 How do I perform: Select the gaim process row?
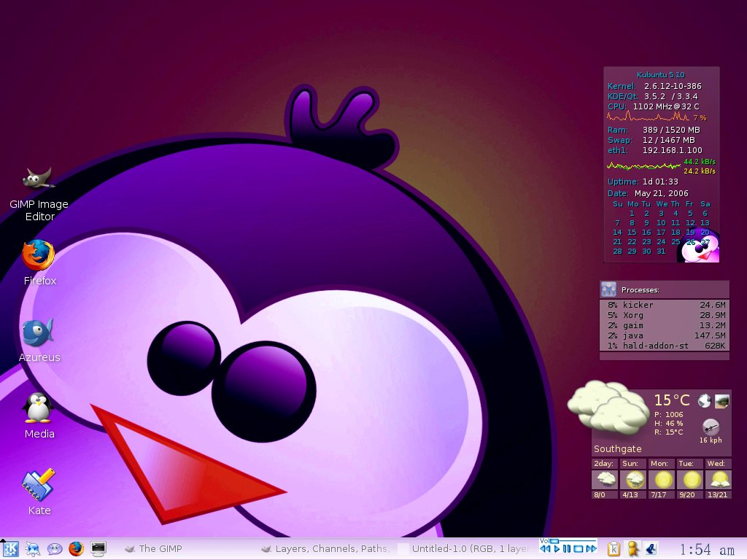[665, 326]
